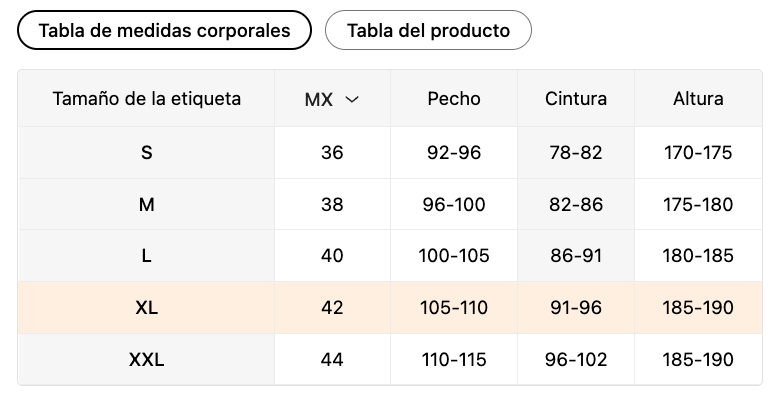
Task: Select the highlighted XL size label
Action: coord(147,308)
